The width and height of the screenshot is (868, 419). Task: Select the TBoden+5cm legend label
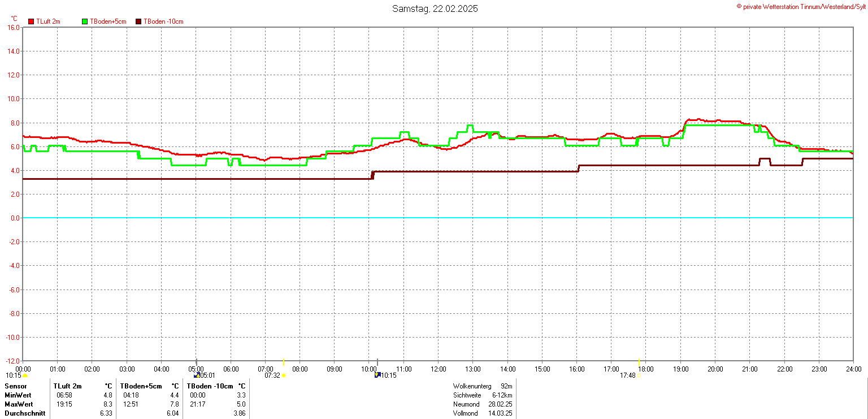[x=108, y=21]
